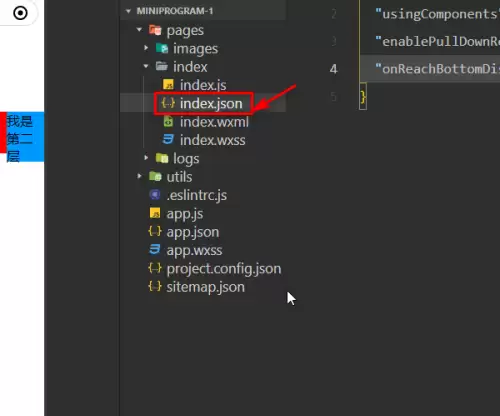Expand the logs folder arrow
500x416 pixels.
146,158
